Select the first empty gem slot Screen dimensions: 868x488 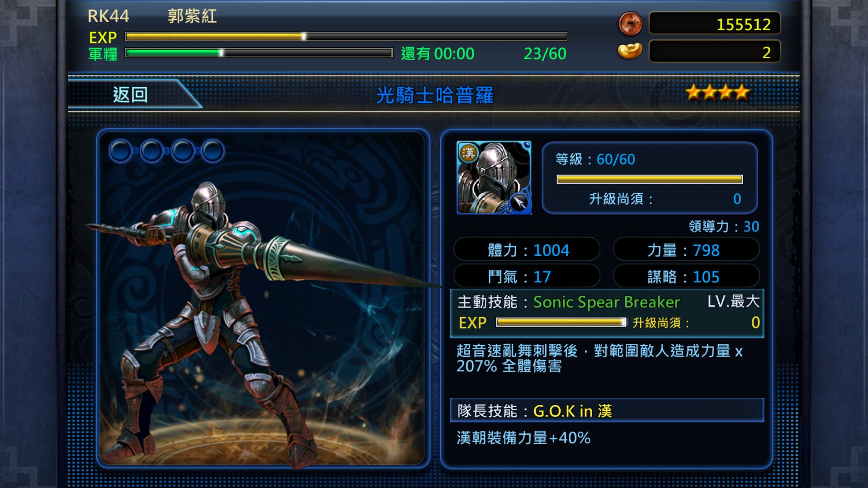click(120, 151)
